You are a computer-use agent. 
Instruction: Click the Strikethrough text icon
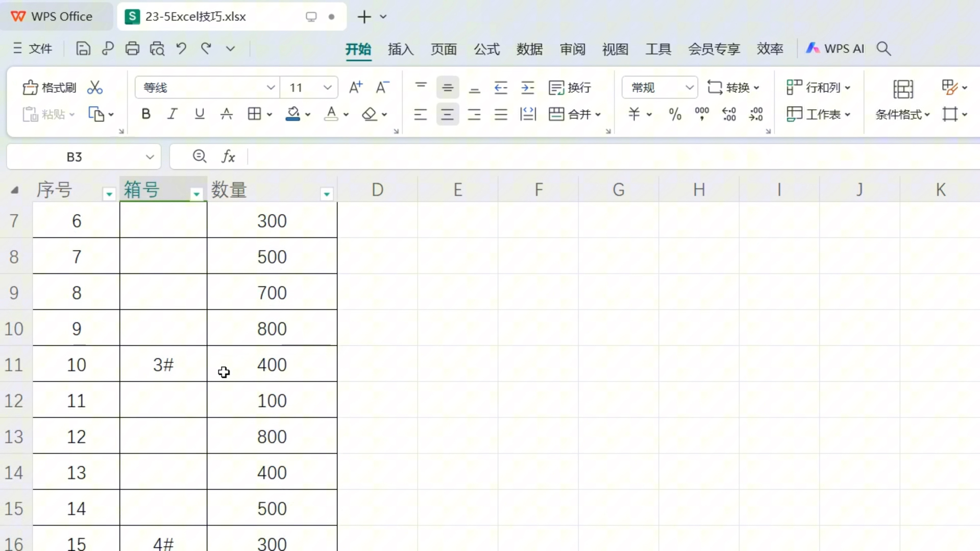pos(226,114)
